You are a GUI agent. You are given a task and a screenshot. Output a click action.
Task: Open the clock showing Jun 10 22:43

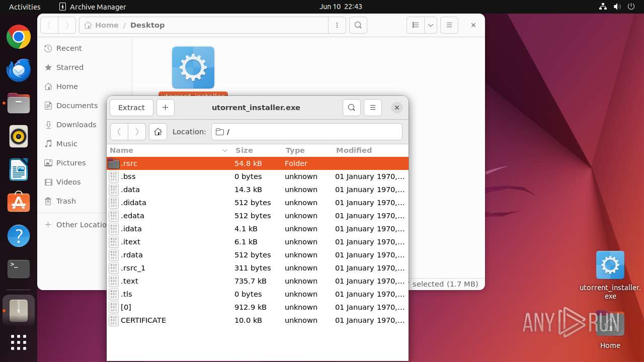(341, 7)
